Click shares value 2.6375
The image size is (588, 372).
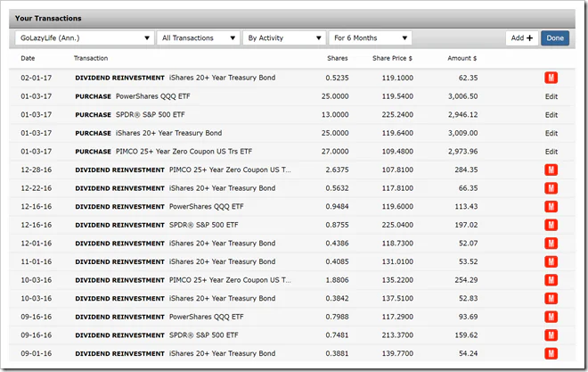point(337,169)
